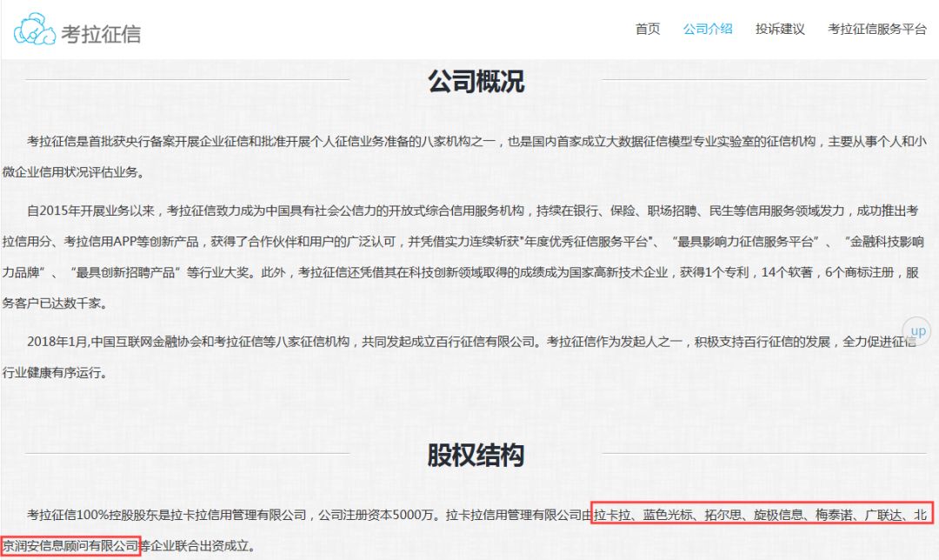Click the paragraph starting 自2015年开展业务以来
The width and height of the screenshot is (939, 560).
click(469, 256)
